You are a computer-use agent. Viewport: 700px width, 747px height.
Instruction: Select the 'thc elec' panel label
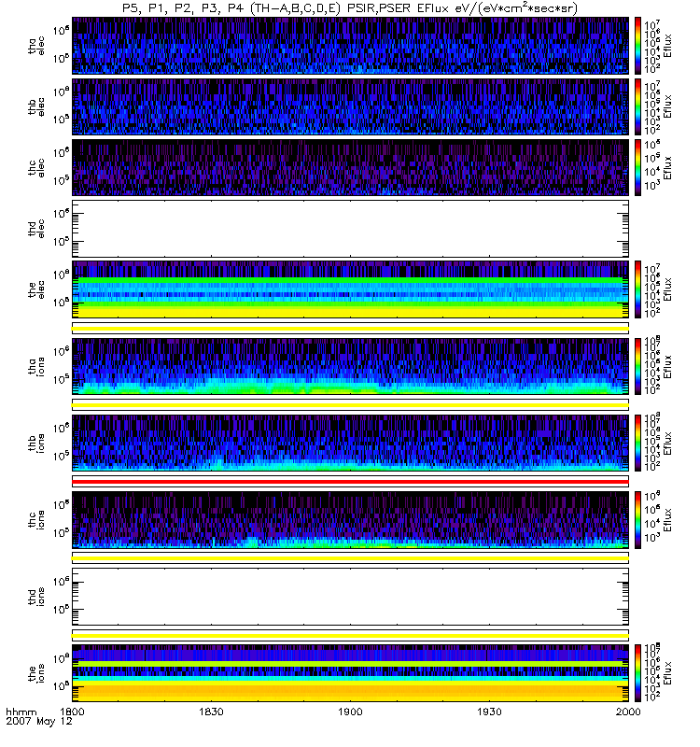click(36, 168)
